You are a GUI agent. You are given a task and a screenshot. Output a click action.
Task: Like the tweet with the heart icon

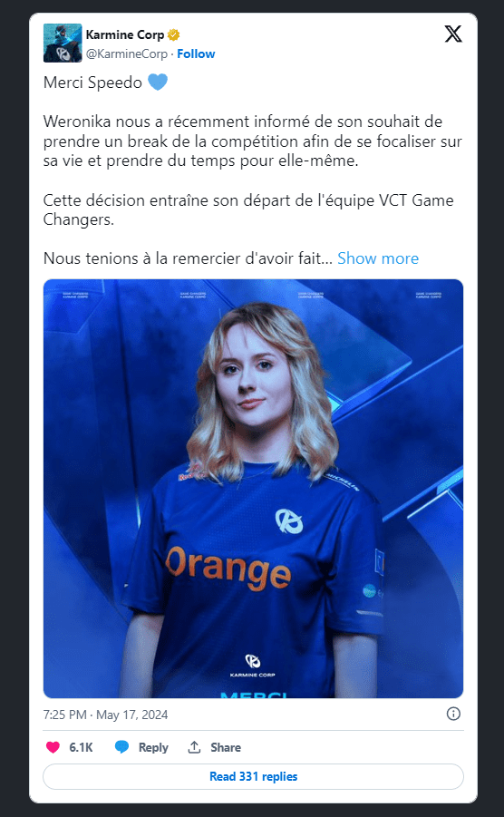point(53,747)
